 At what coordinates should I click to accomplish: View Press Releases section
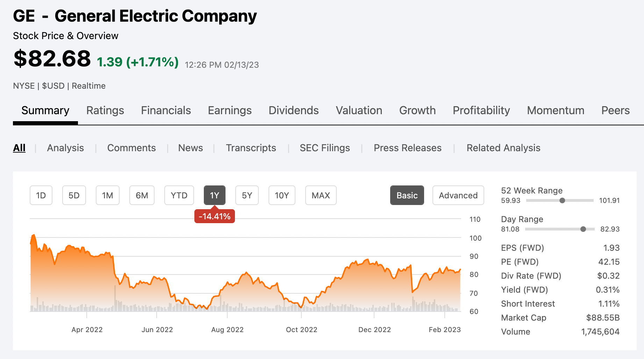point(407,148)
